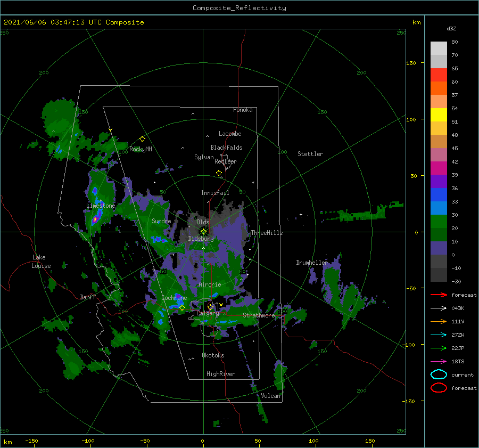Click the 18TS legend text

(x=458, y=362)
